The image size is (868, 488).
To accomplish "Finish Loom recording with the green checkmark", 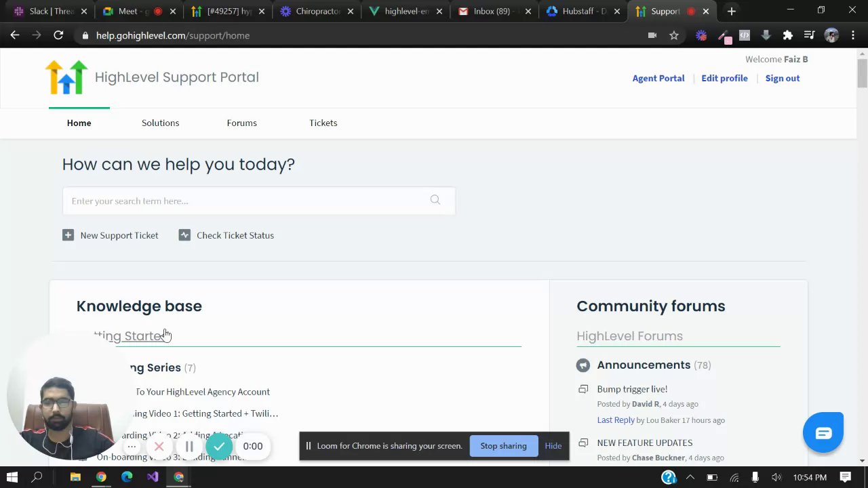I will (x=219, y=446).
